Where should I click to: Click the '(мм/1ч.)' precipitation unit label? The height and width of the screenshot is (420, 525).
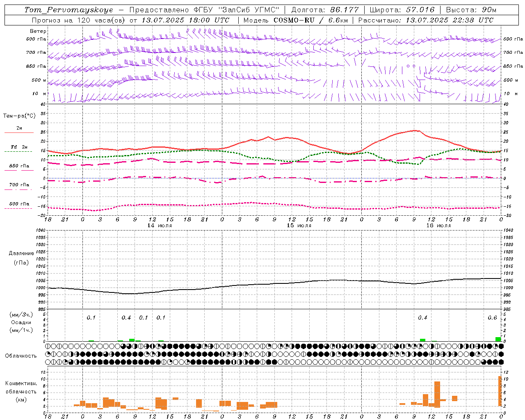[x=21, y=330]
